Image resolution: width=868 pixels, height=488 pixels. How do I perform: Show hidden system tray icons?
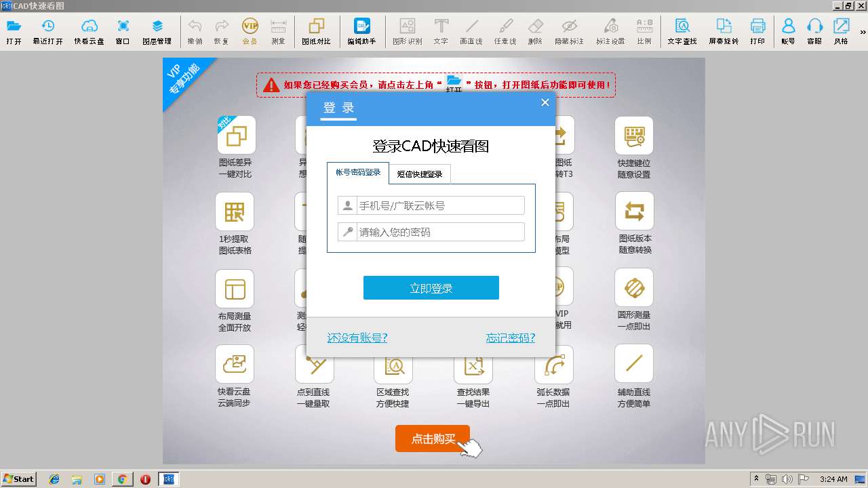(x=757, y=479)
